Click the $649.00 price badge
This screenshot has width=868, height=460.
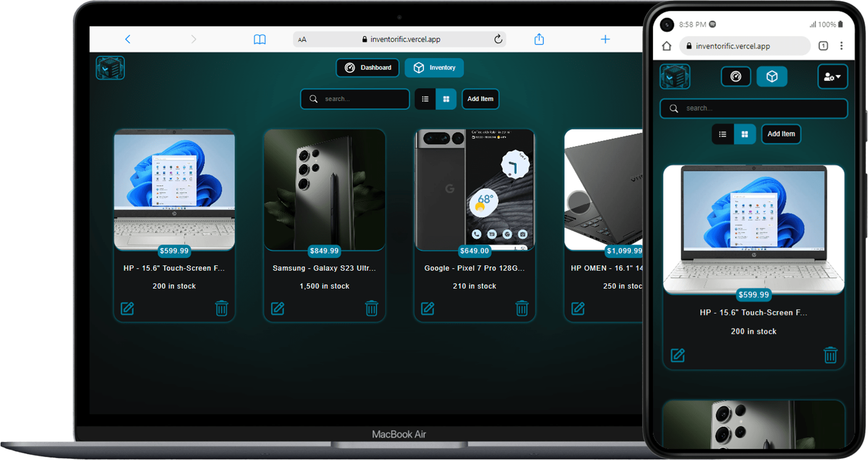[x=475, y=251]
